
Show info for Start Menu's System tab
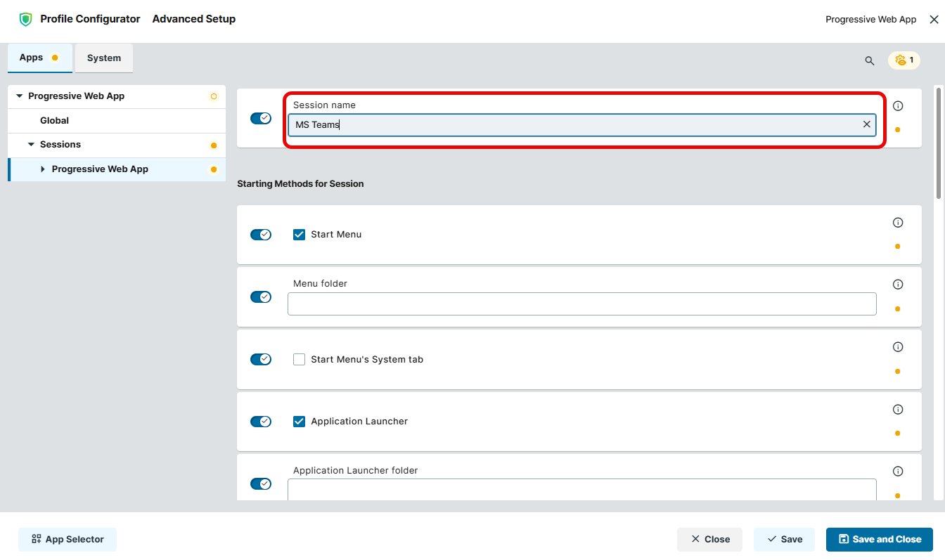[x=898, y=347]
